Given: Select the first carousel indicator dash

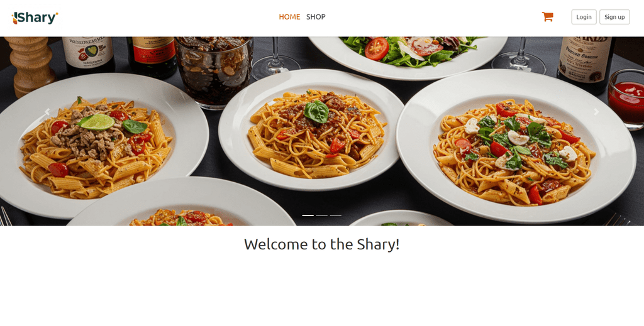Looking at the screenshot, I should [308, 215].
